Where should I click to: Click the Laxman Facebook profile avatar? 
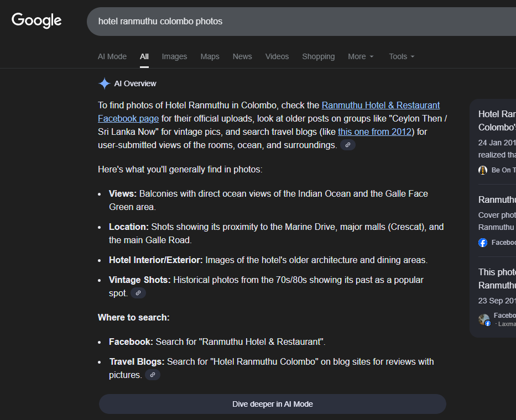[x=484, y=319]
